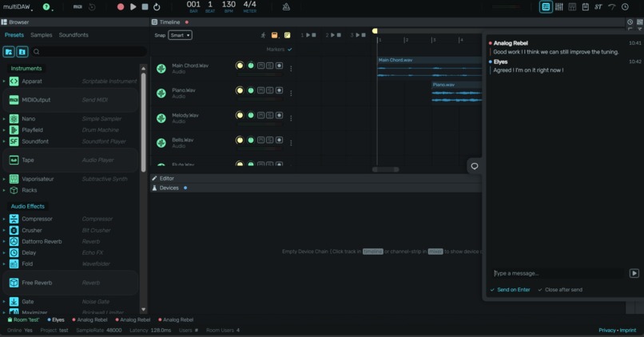
Task: Show the Timeline view icon in top bar
Action: 546,6
